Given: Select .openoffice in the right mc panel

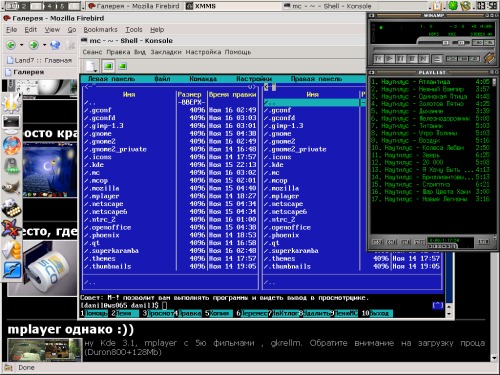Looking at the screenshot, I should (x=311, y=227).
